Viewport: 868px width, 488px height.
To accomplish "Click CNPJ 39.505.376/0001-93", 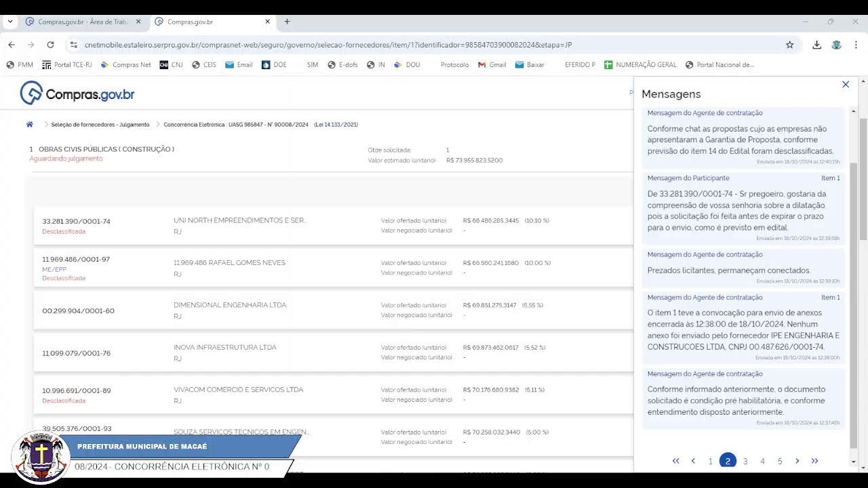I will tap(77, 429).
